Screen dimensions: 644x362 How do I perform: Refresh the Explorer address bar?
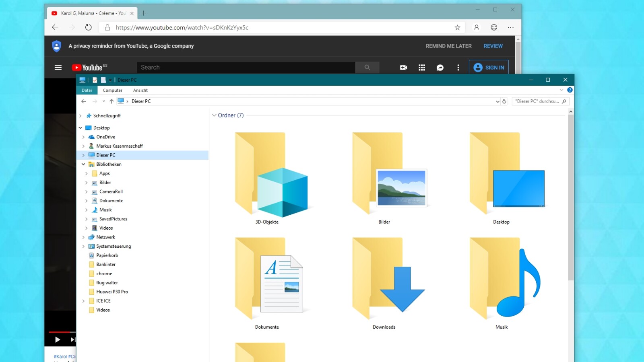(x=504, y=101)
